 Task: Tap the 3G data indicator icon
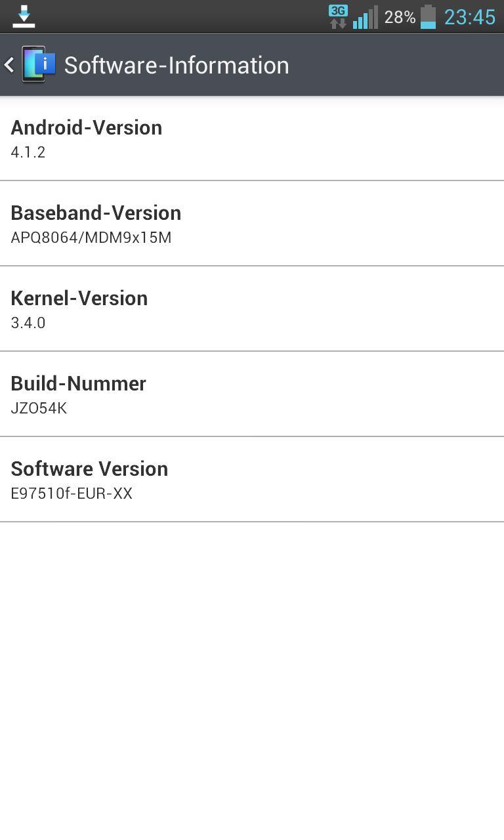[x=338, y=16]
